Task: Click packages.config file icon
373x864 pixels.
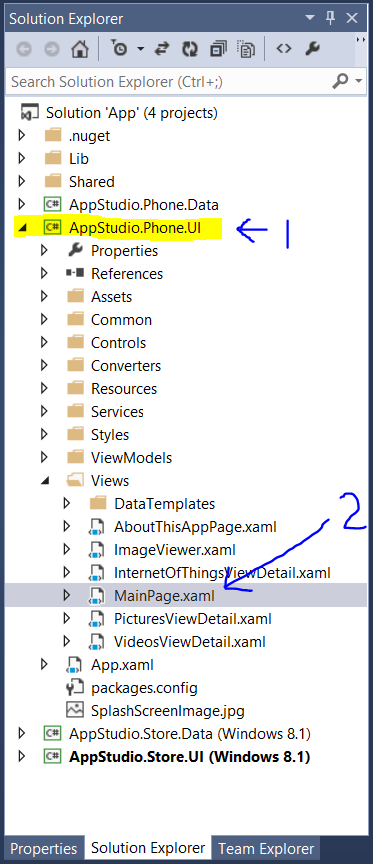Action: click(74, 688)
